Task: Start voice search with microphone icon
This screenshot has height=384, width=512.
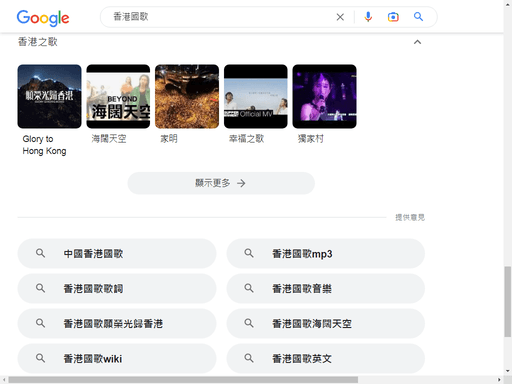Action: coord(368,17)
